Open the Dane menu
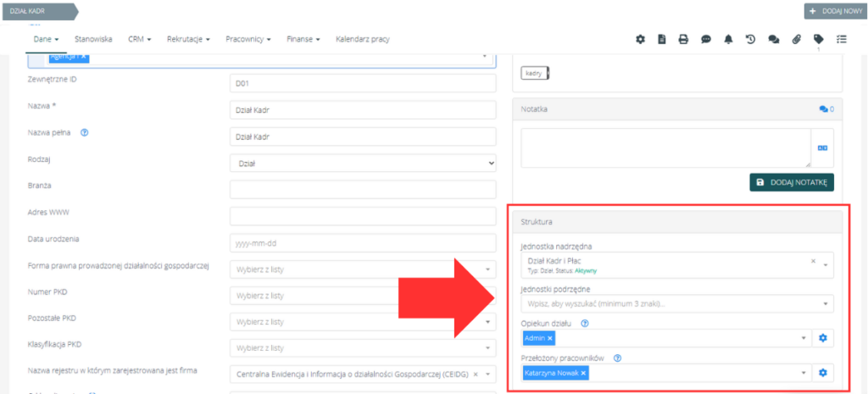This screenshot has height=394, width=868. 47,39
